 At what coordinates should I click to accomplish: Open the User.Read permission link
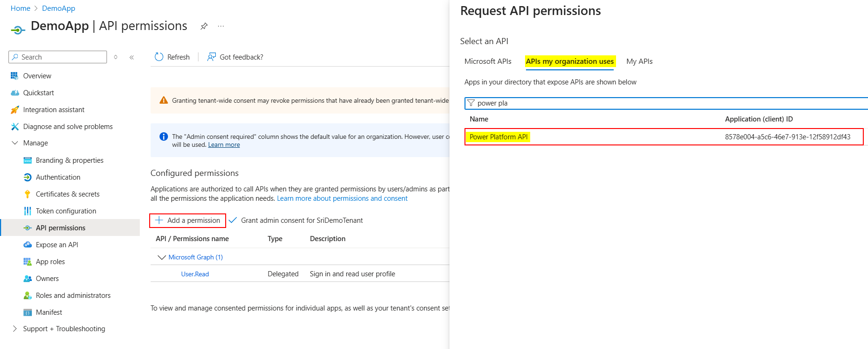195,274
